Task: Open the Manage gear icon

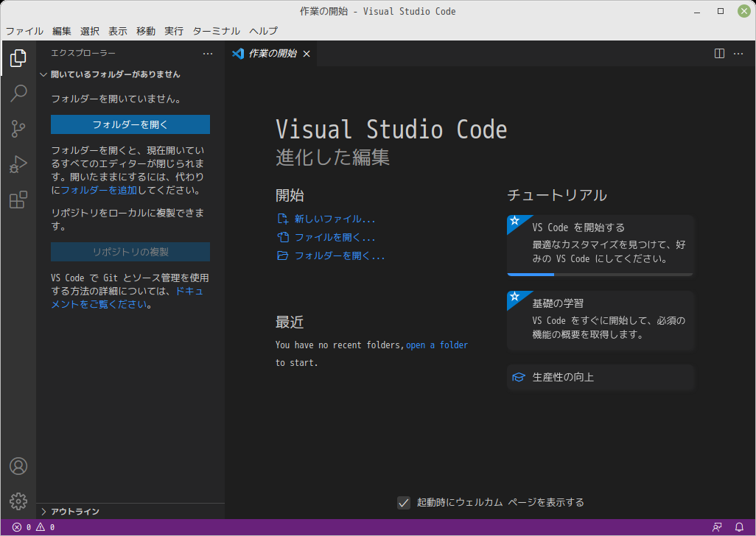Action: (18, 501)
